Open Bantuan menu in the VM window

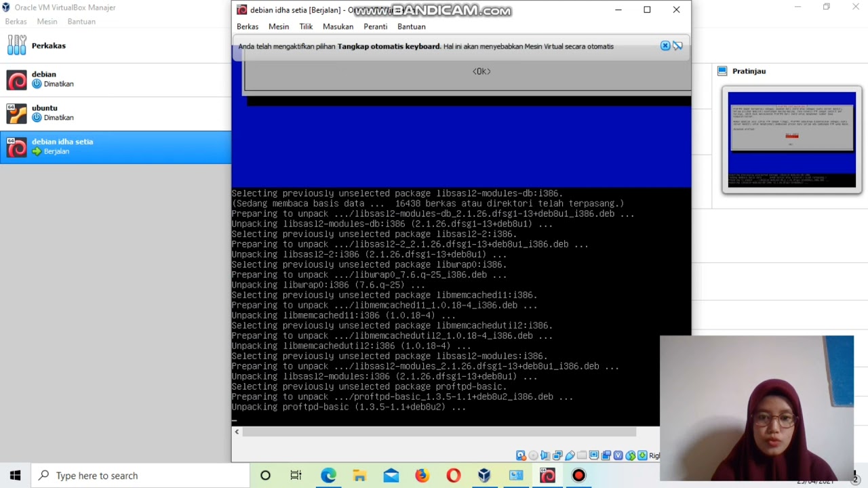tap(412, 26)
